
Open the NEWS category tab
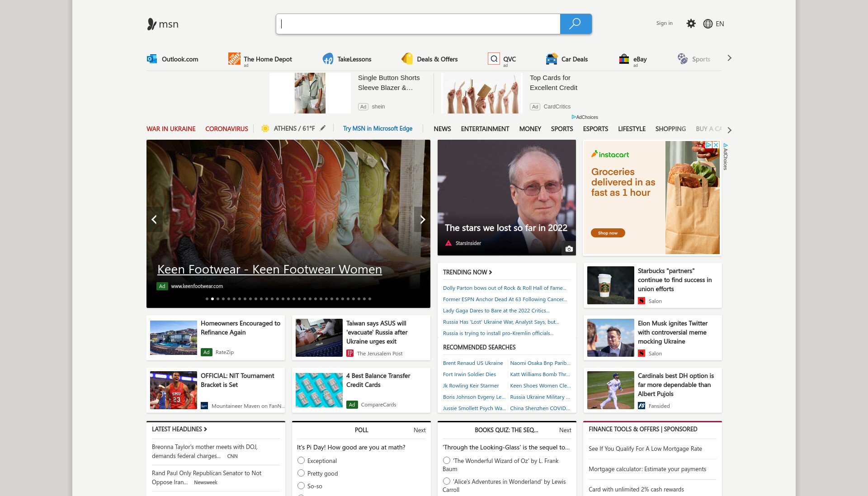(x=442, y=129)
